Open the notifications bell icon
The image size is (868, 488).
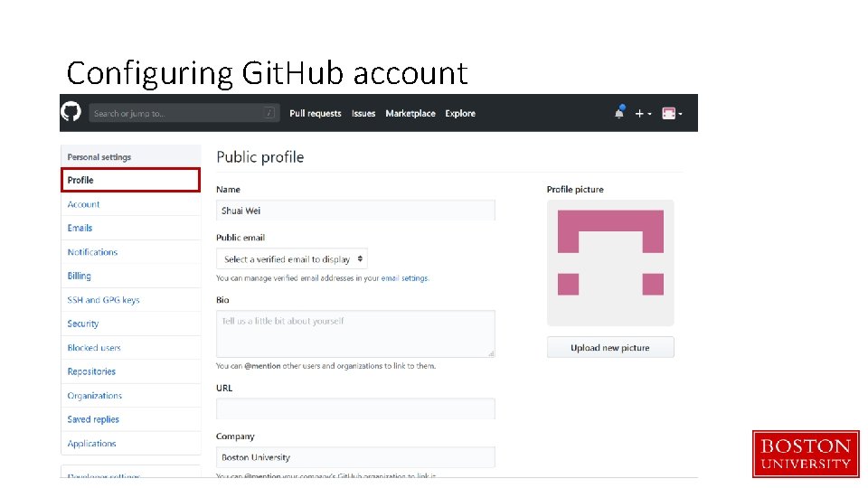[x=618, y=112]
